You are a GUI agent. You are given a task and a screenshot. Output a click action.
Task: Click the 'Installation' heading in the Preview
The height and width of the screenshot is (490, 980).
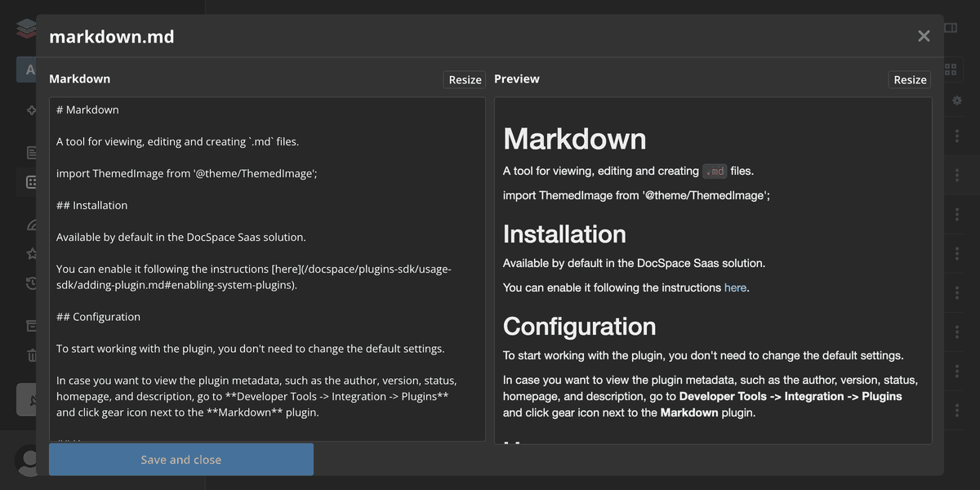564,234
